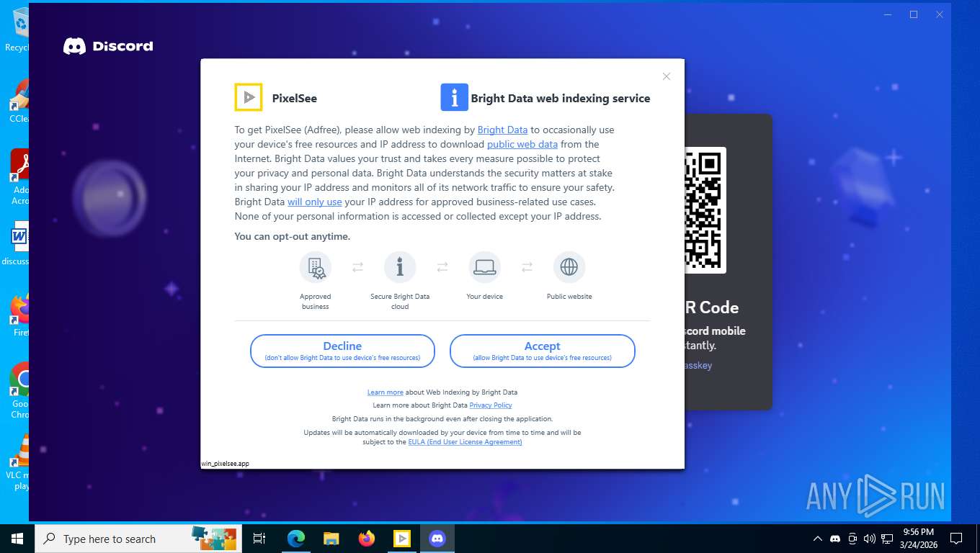
Task: Click the Discord logo in window header
Action: tap(108, 46)
